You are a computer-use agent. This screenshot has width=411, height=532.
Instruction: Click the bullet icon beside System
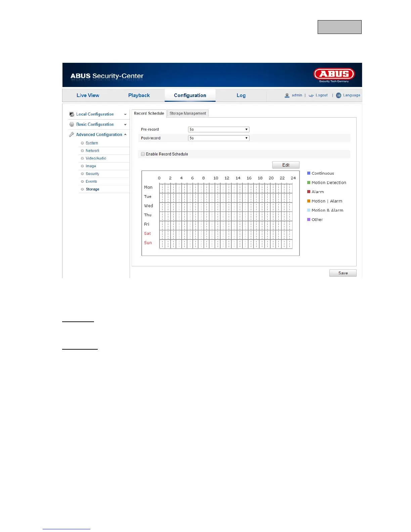tap(82, 143)
